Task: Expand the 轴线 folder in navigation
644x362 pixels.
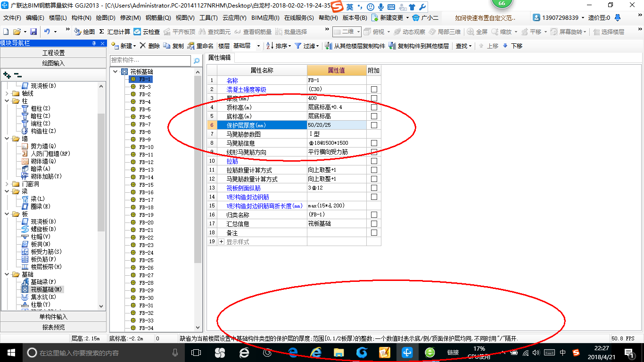Action: click(x=7, y=93)
